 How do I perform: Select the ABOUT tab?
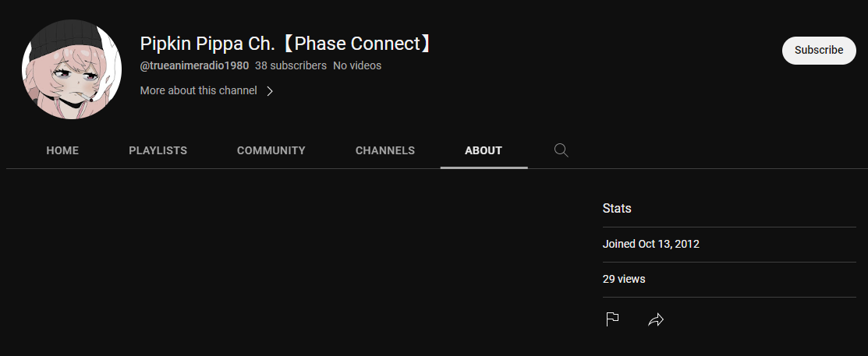pos(484,150)
